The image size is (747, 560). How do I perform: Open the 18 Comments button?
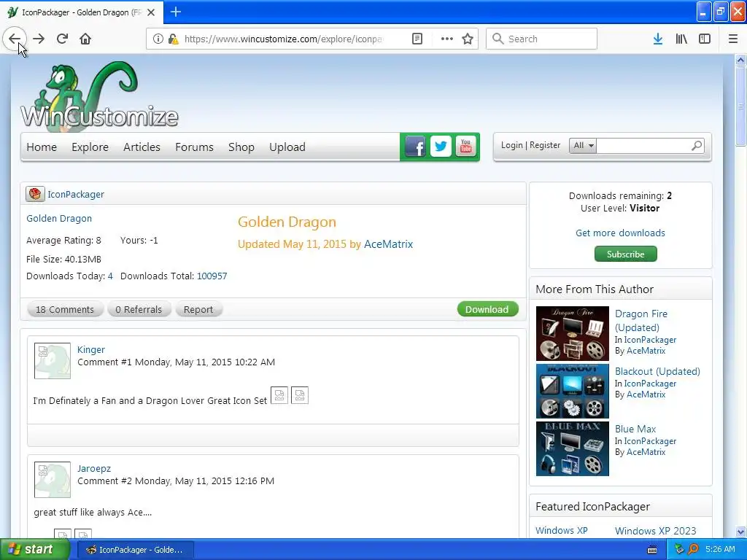click(65, 309)
